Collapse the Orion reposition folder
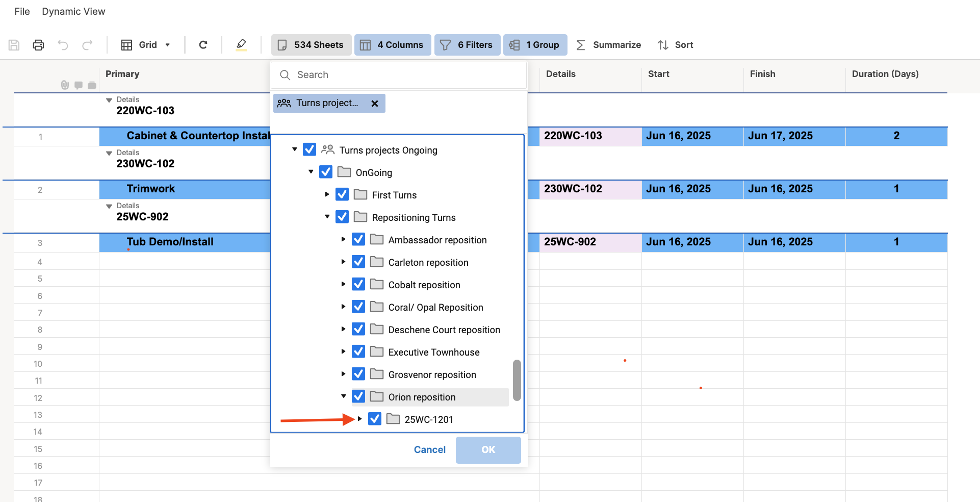 344,396
